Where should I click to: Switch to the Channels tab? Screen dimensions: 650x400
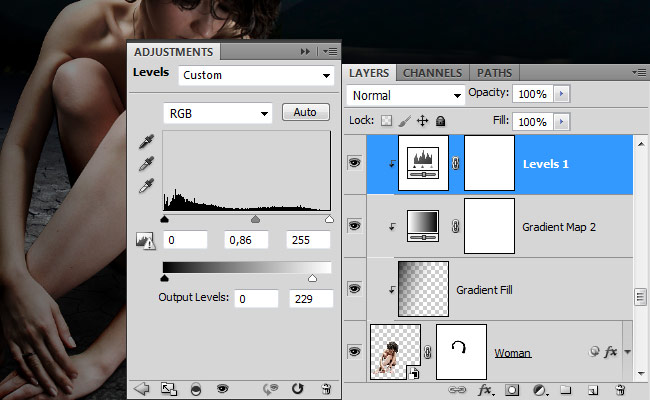432,73
